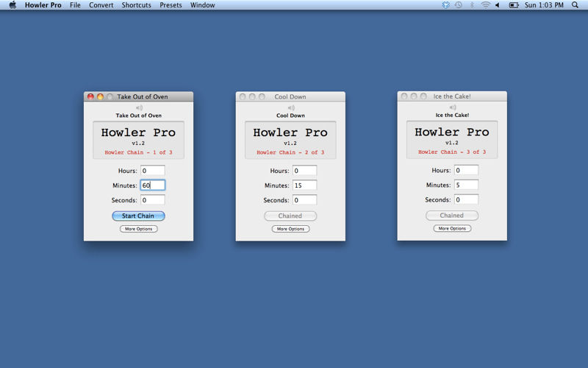
Task: Click speaker icon in Cool Down window
Action: click(291, 107)
